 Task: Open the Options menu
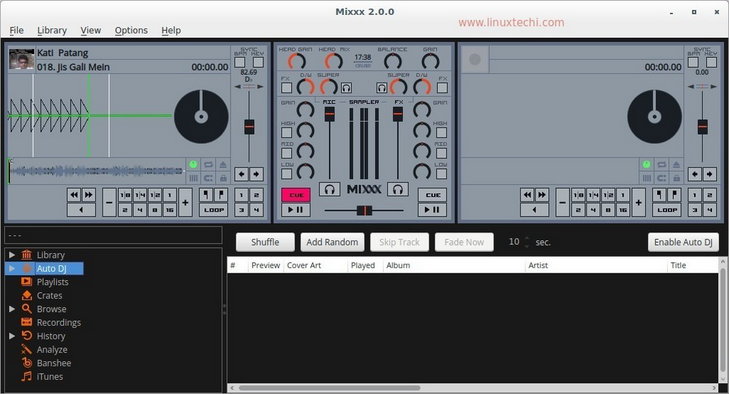[131, 30]
